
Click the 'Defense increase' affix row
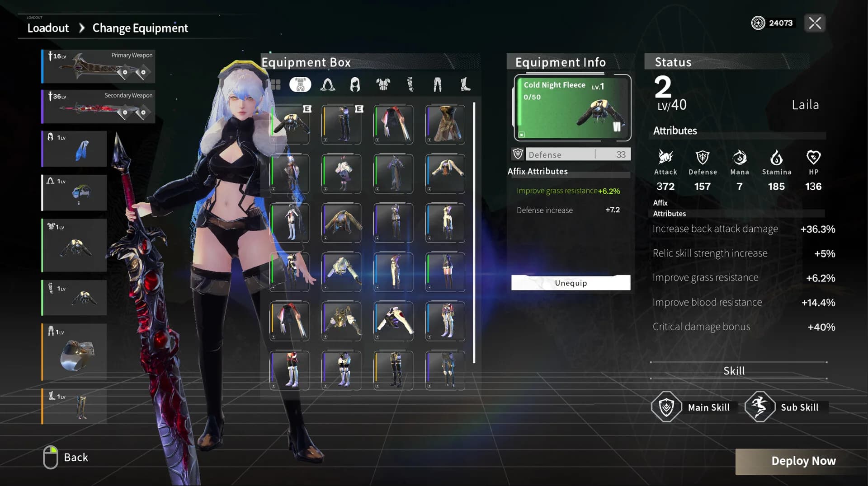[568, 210]
